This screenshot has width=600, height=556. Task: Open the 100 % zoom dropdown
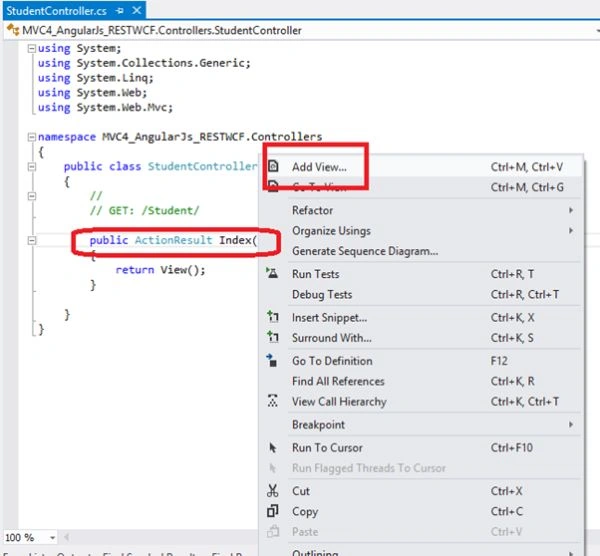click(x=52, y=538)
